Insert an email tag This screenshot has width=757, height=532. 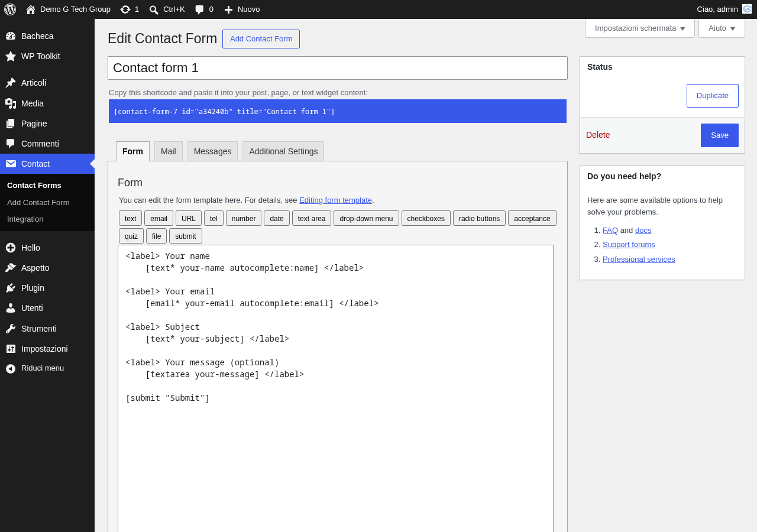(x=158, y=218)
